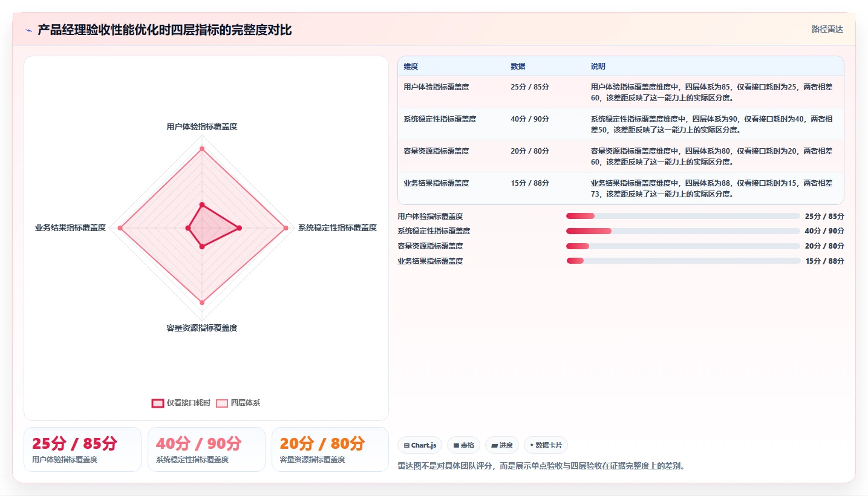Viewport: 868px width, 496px height.
Task: Click 四层体系 radar point on 系统稳定性 axis
Action: [x=286, y=228]
